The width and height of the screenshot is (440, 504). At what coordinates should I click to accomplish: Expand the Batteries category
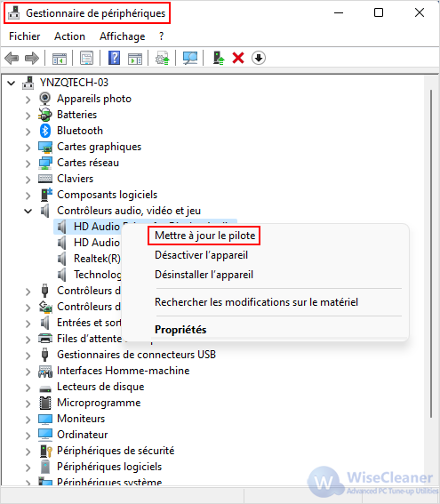click(x=28, y=115)
